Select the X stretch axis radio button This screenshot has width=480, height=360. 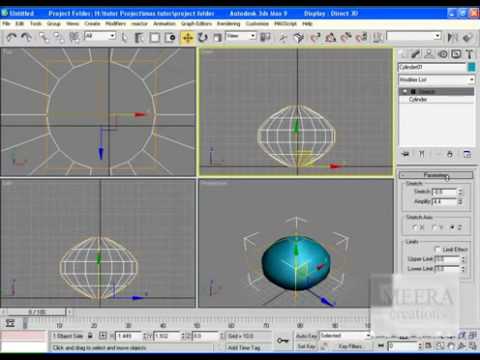tap(415, 227)
